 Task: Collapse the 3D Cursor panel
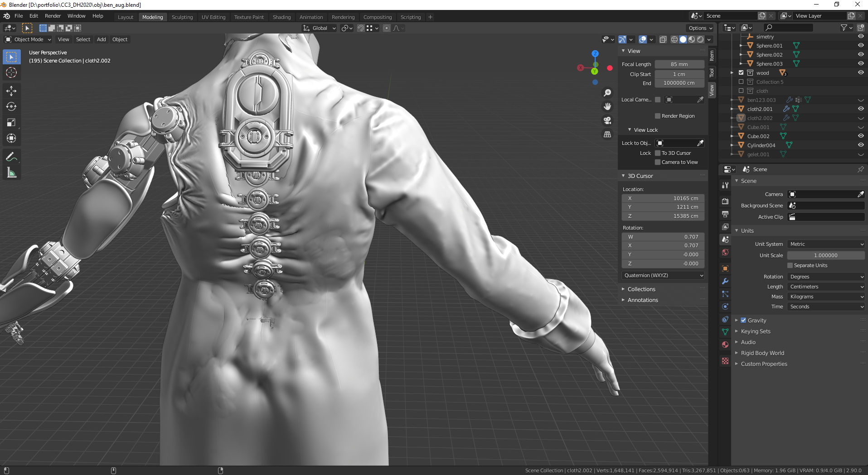click(x=640, y=176)
